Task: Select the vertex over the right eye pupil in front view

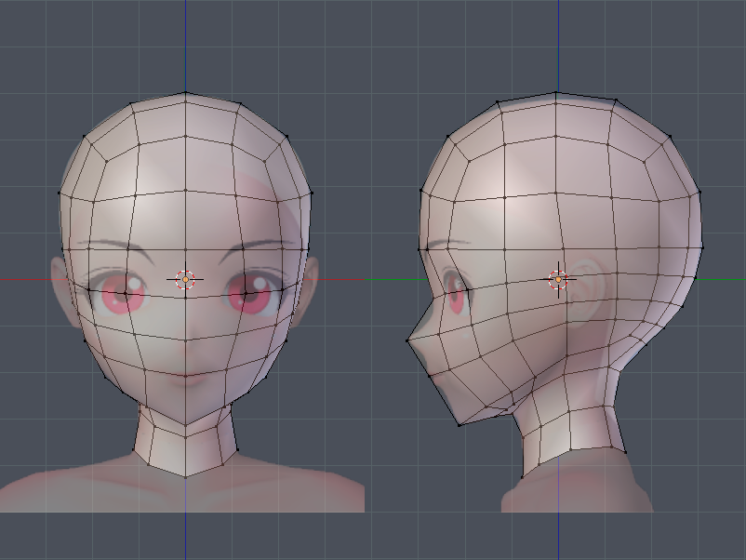Action: pyautogui.click(x=246, y=294)
